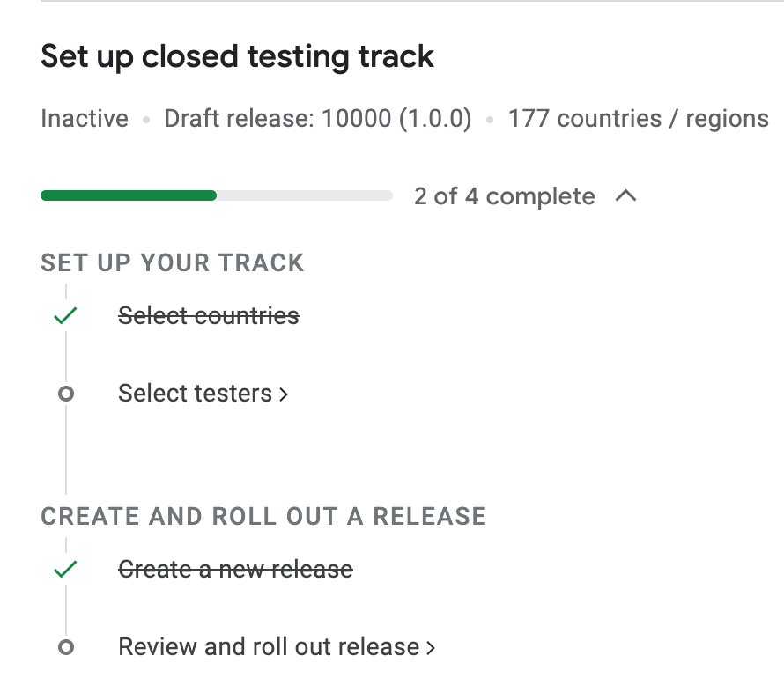Click the Inactive status label

point(85,119)
